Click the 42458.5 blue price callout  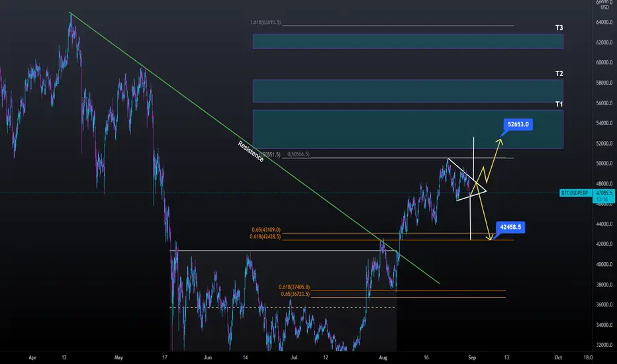click(510, 227)
